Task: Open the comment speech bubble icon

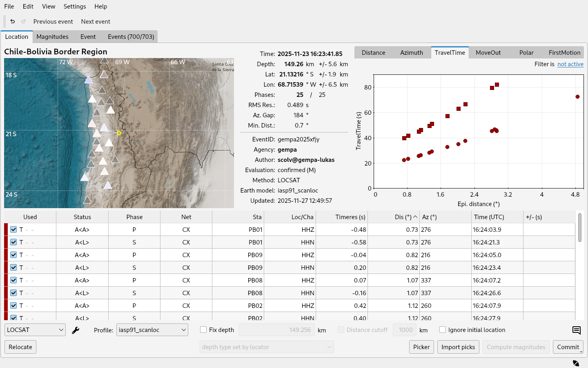Action: point(576,330)
